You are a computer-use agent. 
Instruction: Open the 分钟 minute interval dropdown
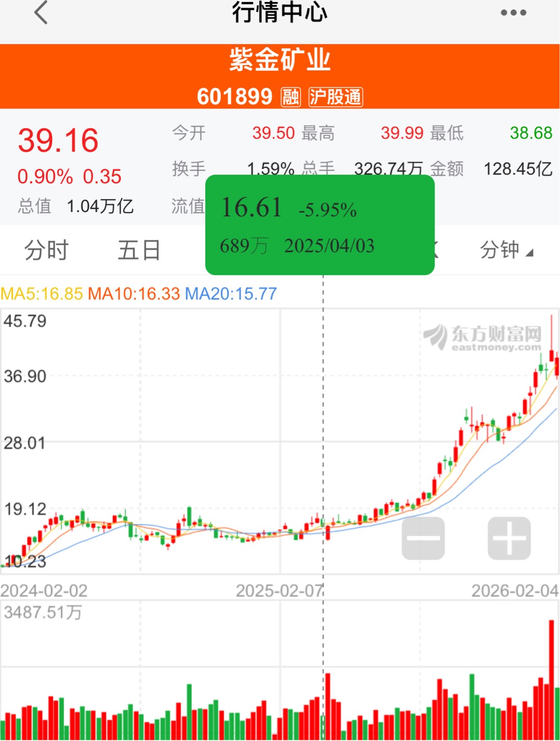click(x=506, y=250)
